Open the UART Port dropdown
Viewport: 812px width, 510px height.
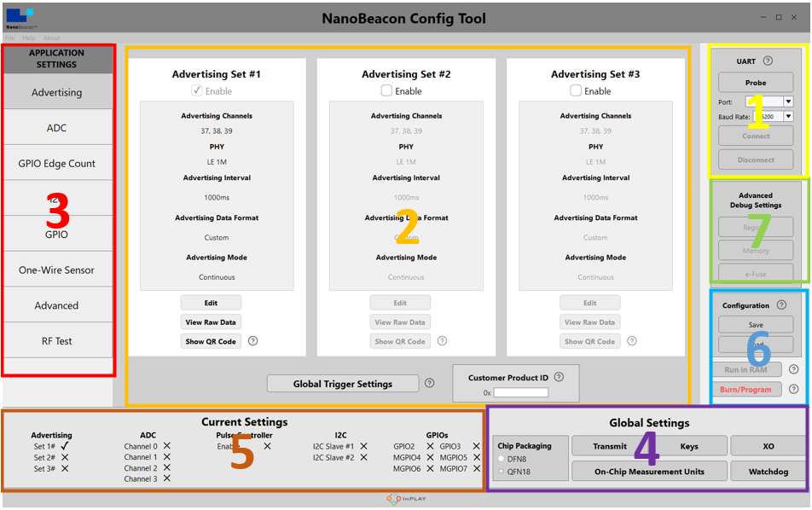788,101
